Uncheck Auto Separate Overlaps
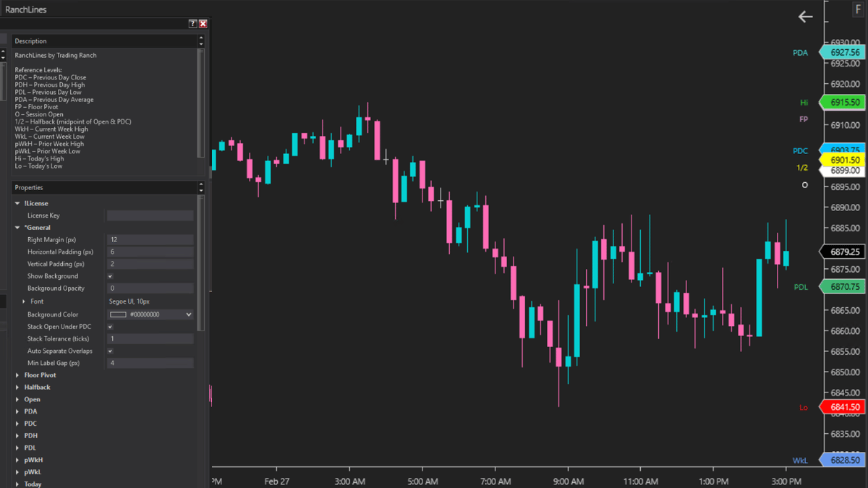Screen dimensions: 868x488 110,351
